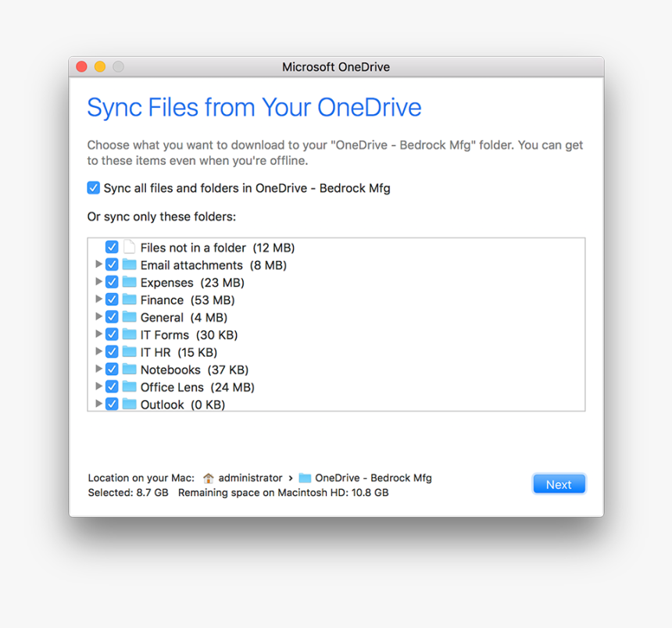Screen dimensions: 672x628
Task: Click the 'administrator' path label
Action: pos(250,478)
